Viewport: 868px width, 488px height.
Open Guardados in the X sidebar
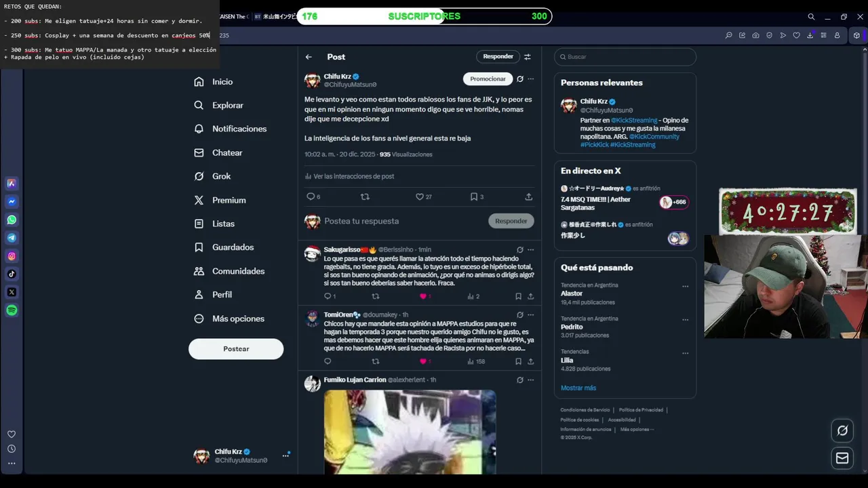(x=224, y=247)
